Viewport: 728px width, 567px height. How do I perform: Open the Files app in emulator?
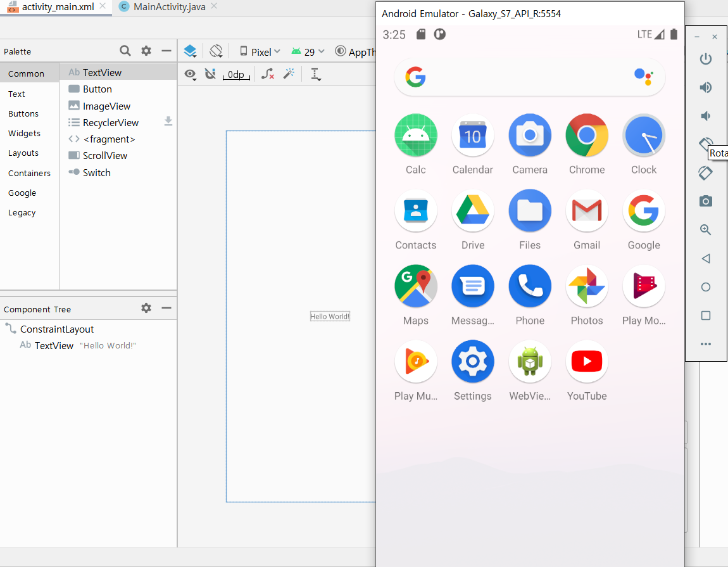point(530,211)
